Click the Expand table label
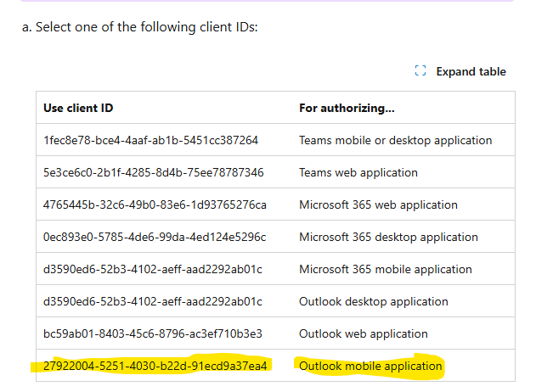Viewport: 536px width, 392px height. coord(471,72)
